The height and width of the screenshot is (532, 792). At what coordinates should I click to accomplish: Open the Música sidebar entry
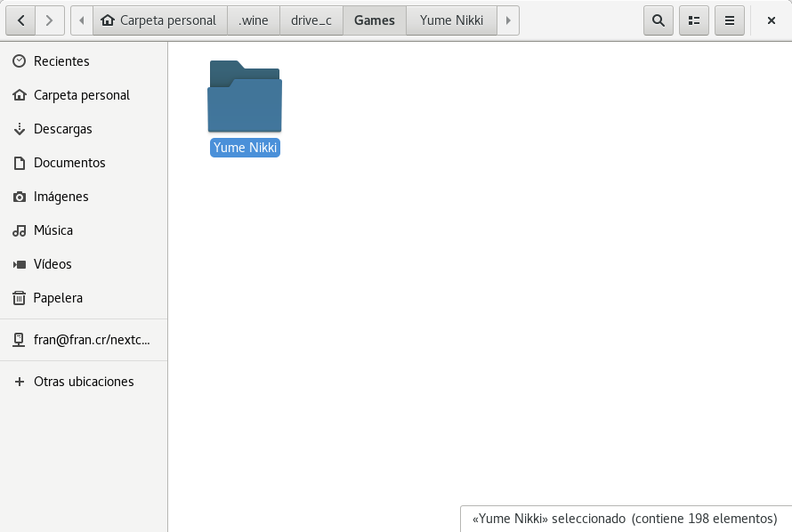(x=84, y=230)
